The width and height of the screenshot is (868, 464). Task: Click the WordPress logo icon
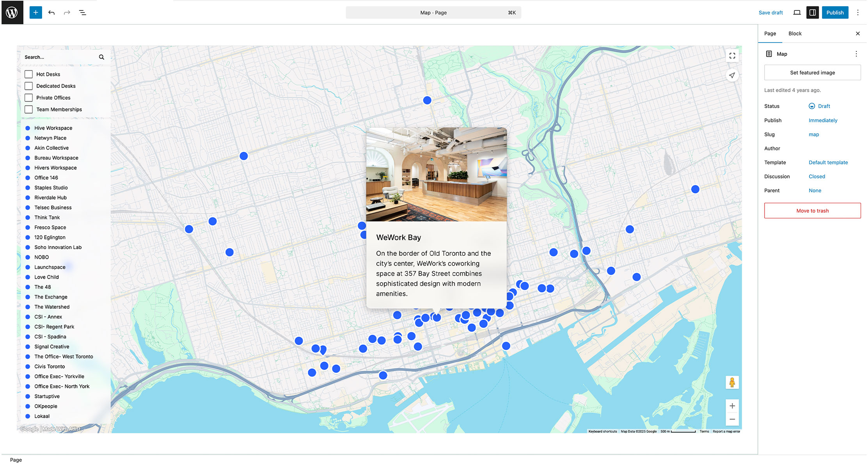[x=12, y=12]
